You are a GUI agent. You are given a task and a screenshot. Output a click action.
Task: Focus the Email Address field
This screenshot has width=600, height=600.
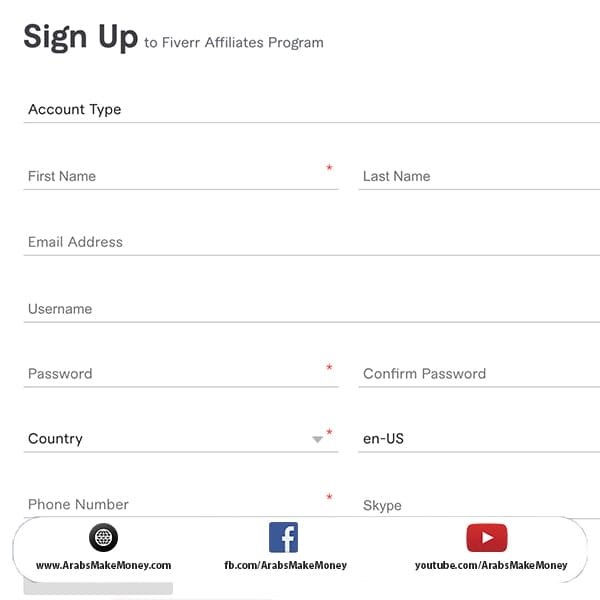coord(310,242)
